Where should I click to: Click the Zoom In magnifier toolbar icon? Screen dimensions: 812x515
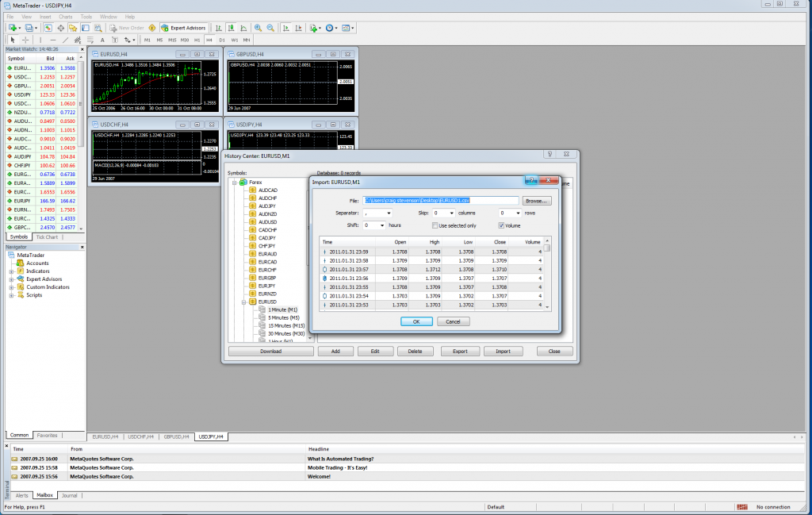[258, 28]
